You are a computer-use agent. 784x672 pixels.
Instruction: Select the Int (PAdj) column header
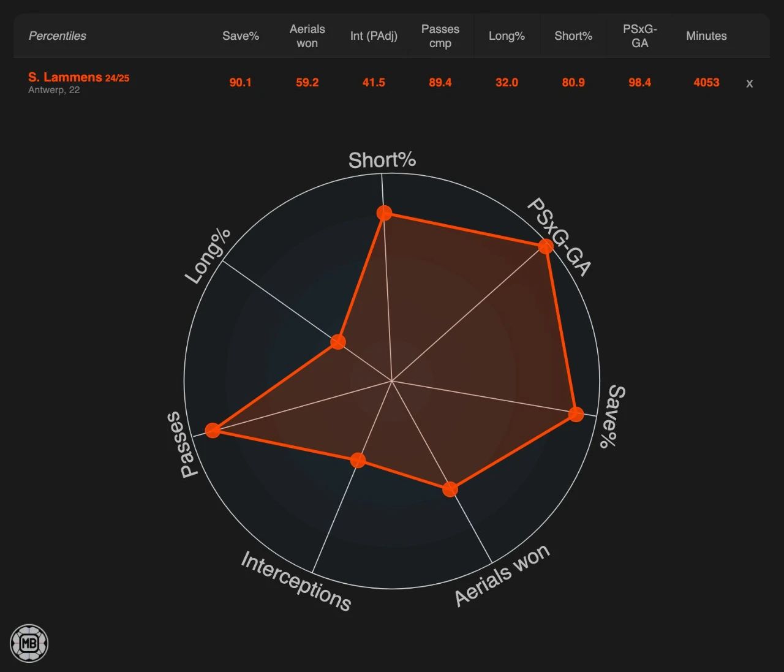coord(374,36)
